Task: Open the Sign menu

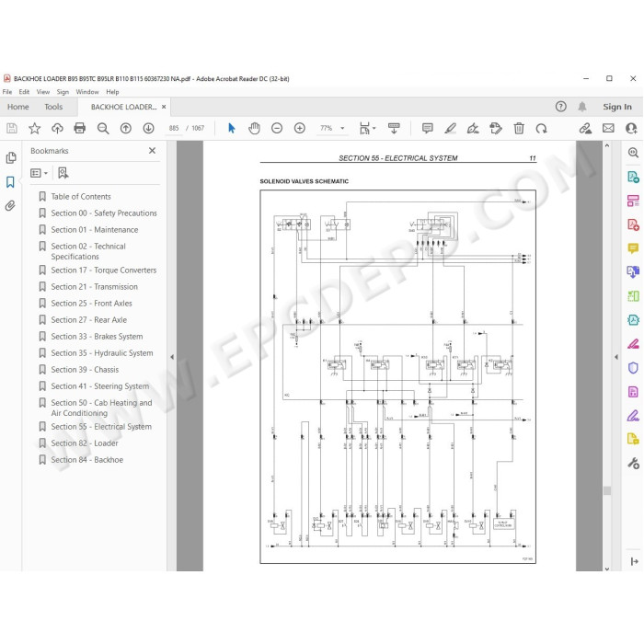Action: 63,92
